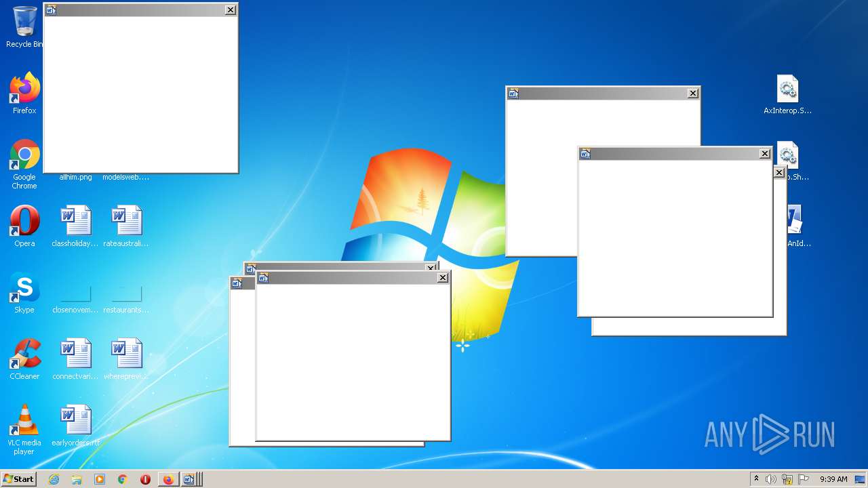Open the volume speaker tray icon
Screen dimensions: 868x488
[771, 479]
